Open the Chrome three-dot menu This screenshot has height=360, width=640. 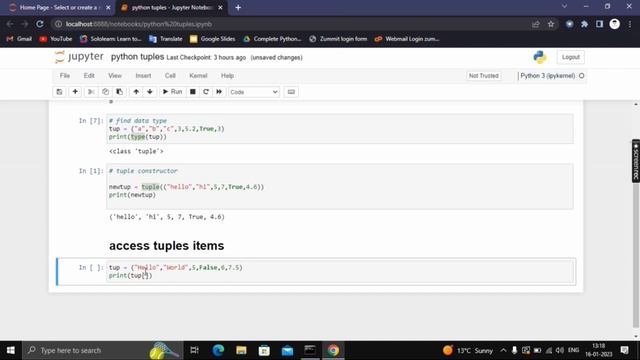(630, 24)
